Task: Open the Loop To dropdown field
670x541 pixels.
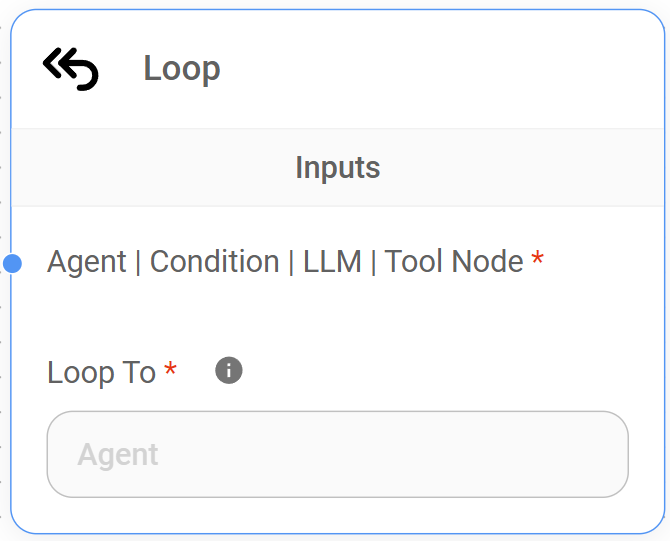Action: (x=337, y=454)
